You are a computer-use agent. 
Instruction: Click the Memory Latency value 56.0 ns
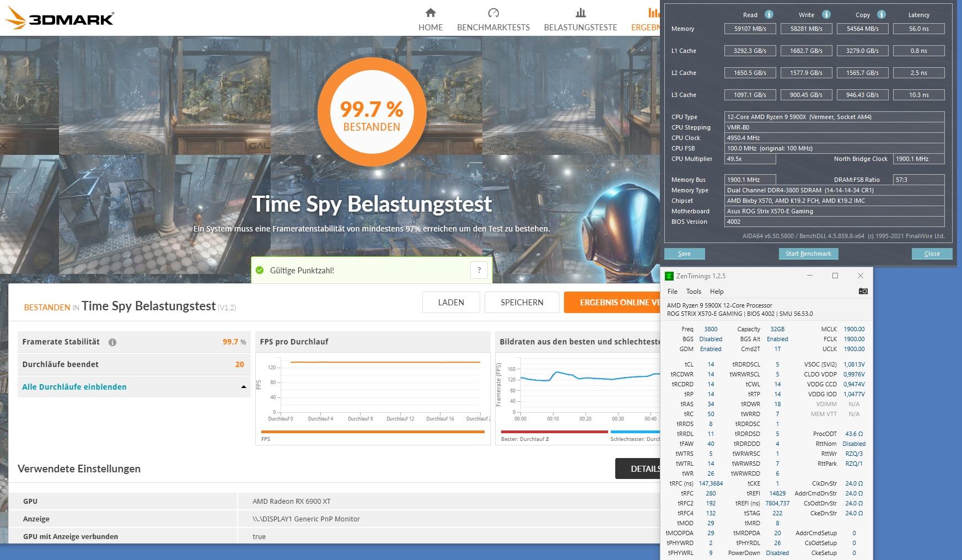(x=918, y=29)
